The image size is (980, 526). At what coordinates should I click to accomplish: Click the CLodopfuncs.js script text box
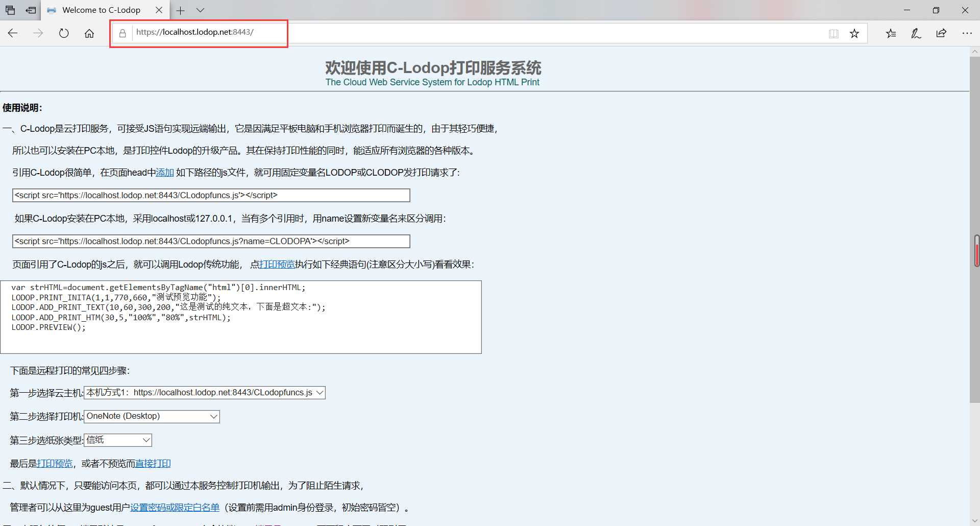[x=211, y=195]
